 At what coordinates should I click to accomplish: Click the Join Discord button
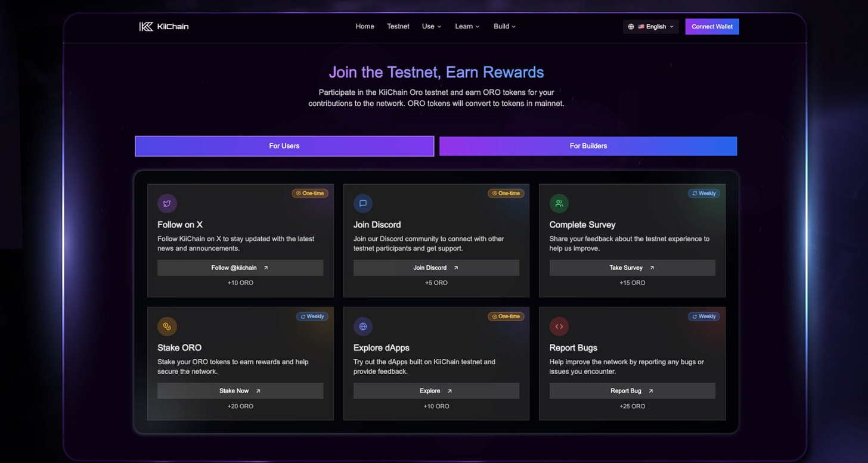436,268
